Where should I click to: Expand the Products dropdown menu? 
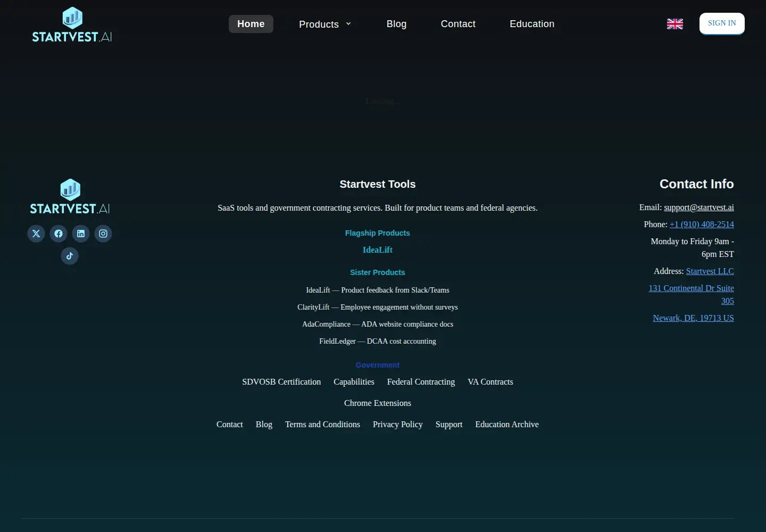325,24
